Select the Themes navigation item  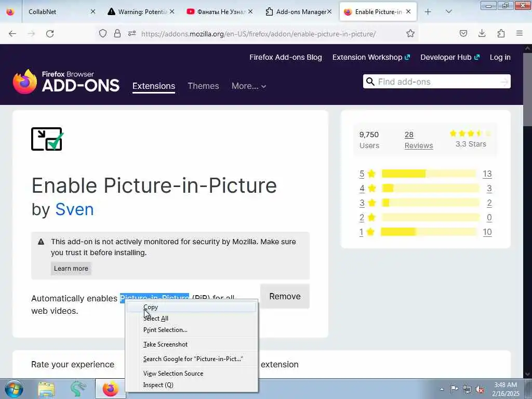click(x=203, y=86)
